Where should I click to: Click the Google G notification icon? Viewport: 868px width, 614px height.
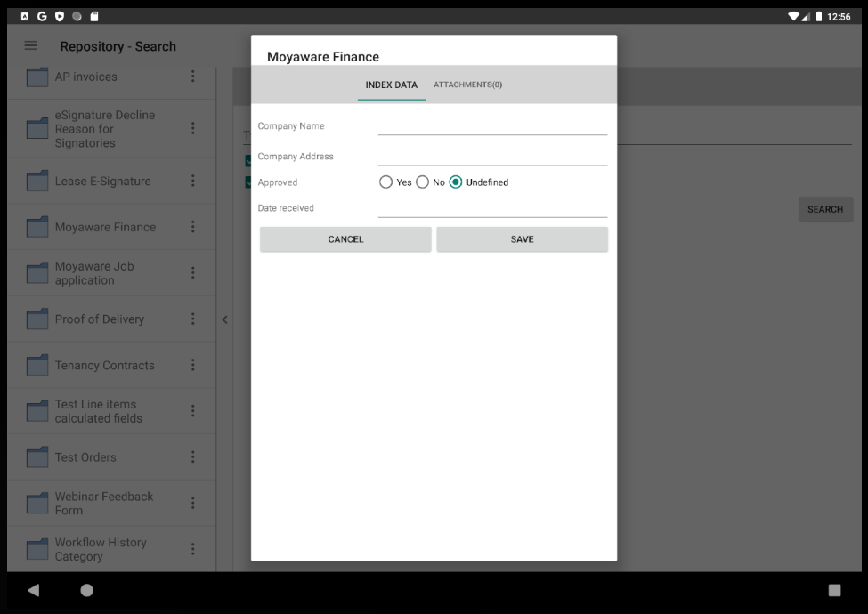tap(42, 17)
